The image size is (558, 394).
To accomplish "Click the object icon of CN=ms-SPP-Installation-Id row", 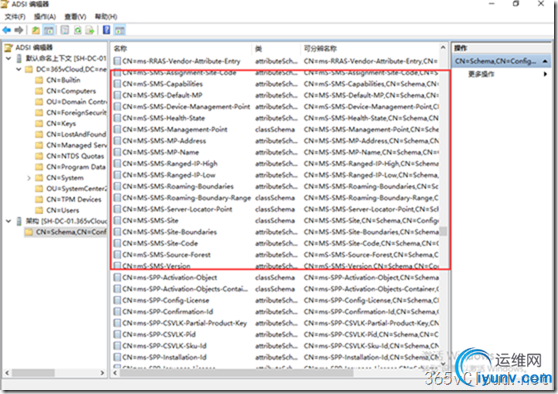I will point(117,357).
